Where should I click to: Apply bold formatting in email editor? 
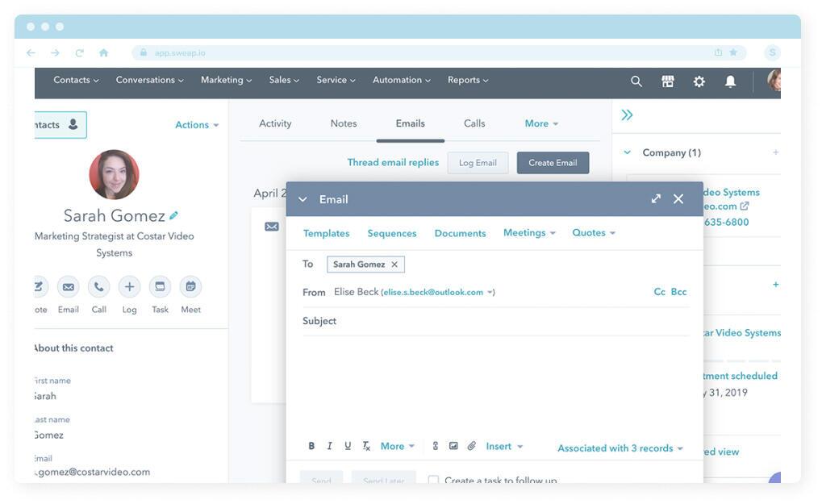click(x=312, y=446)
